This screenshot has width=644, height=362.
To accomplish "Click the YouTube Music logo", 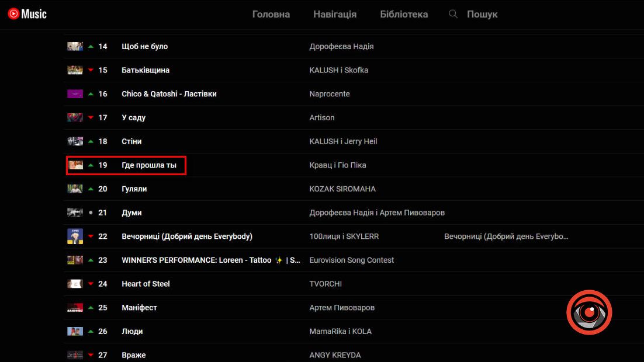I will point(27,14).
